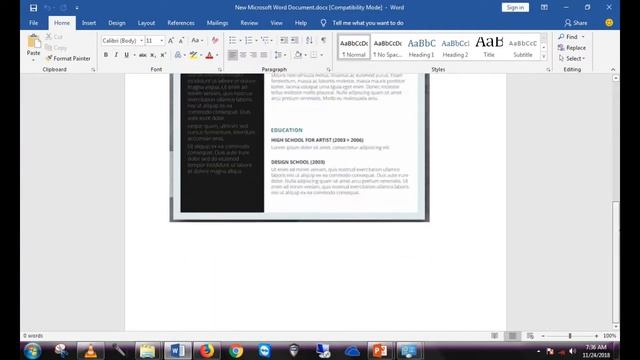640x360 pixels.
Task: Increase paragraph indent
Action: coord(295,40)
